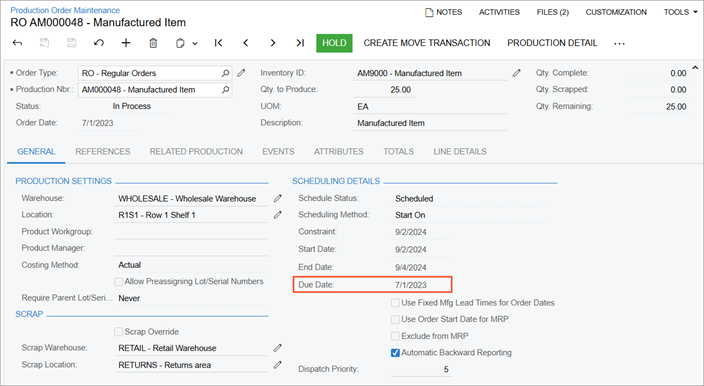704x386 pixels.
Task: Go to next record icon
Action: 273,43
